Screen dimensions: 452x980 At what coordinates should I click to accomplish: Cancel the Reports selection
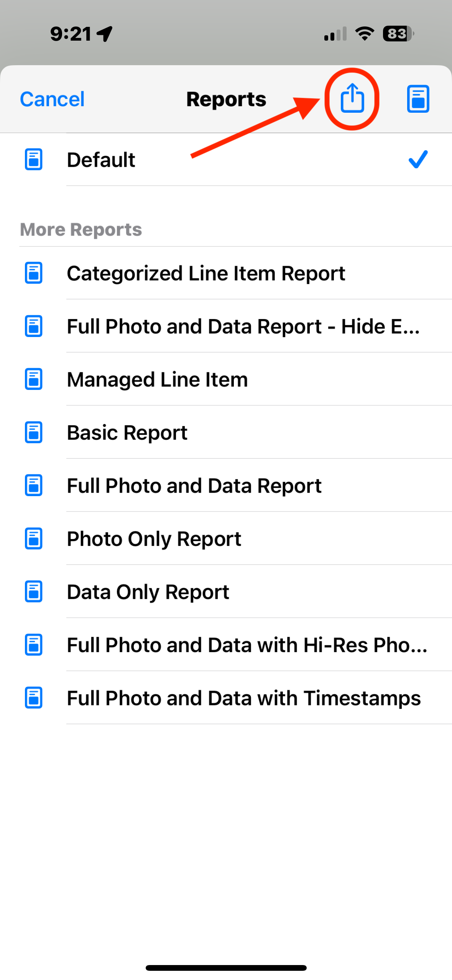click(x=52, y=99)
